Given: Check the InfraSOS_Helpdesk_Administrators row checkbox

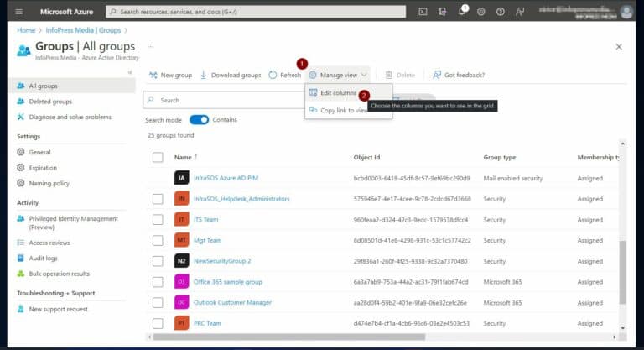Looking at the screenshot, I should point(158,199).
